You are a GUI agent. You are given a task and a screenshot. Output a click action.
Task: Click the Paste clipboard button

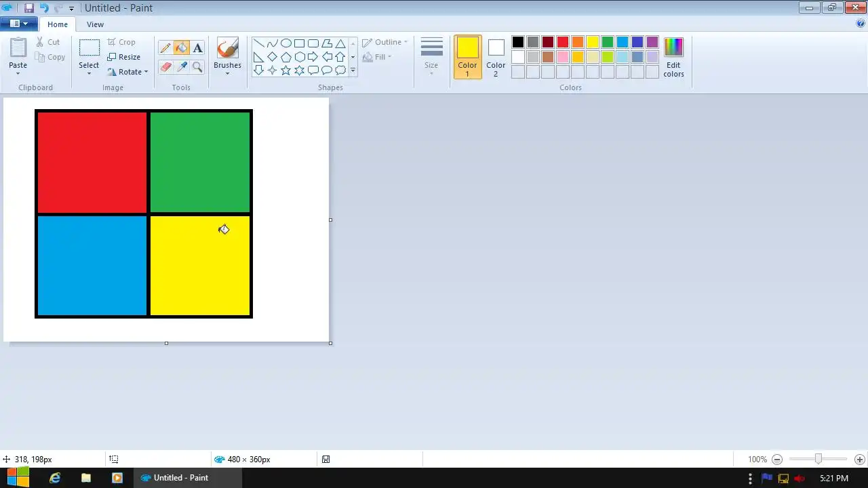click(18, 48)
